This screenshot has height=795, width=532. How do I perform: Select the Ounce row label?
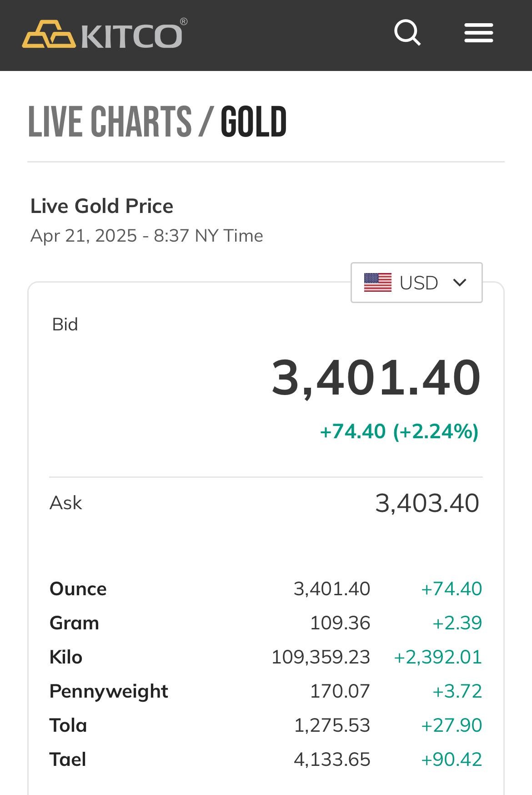pyautogui.click(x=78, y=589)
